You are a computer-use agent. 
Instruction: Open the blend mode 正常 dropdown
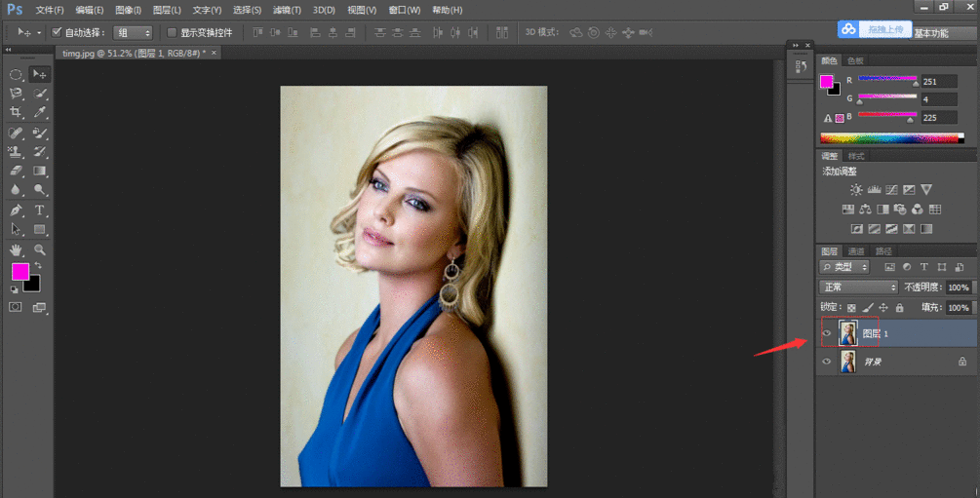[858, 287]
